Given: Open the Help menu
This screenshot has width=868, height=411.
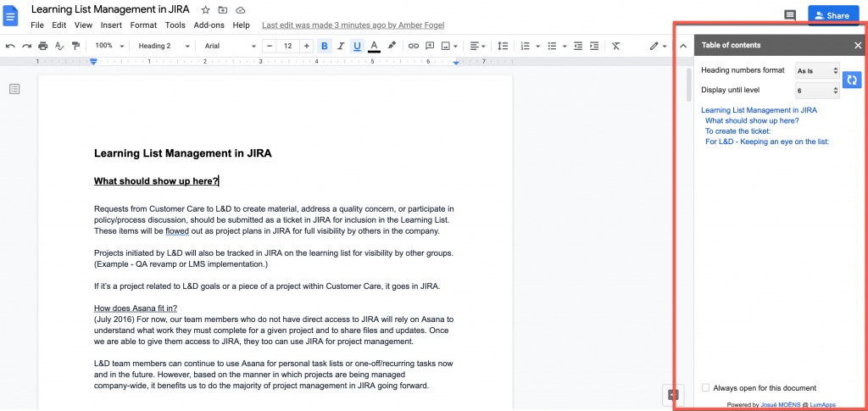Looking at the screenshot, I should tap(242, 25).
